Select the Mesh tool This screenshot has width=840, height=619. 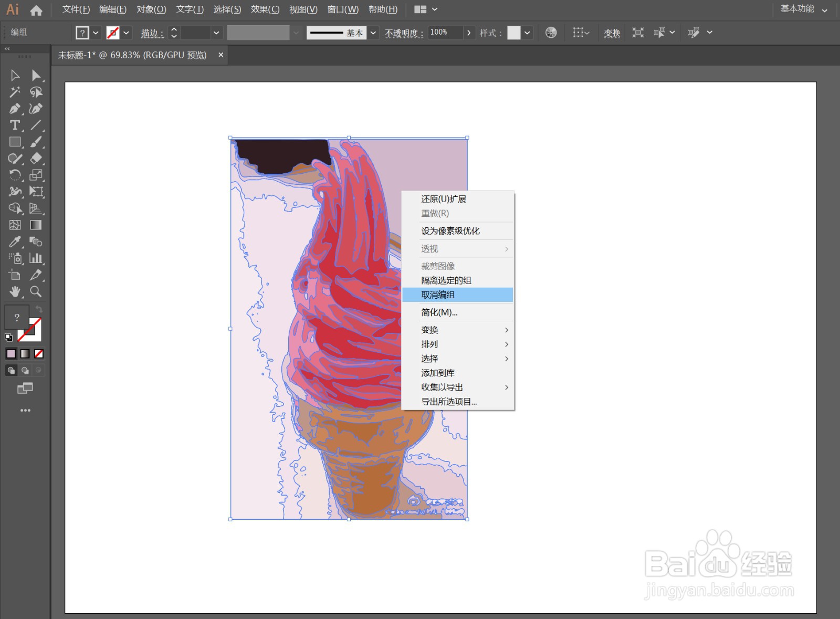pyautogui.click(x=15, y=225)
